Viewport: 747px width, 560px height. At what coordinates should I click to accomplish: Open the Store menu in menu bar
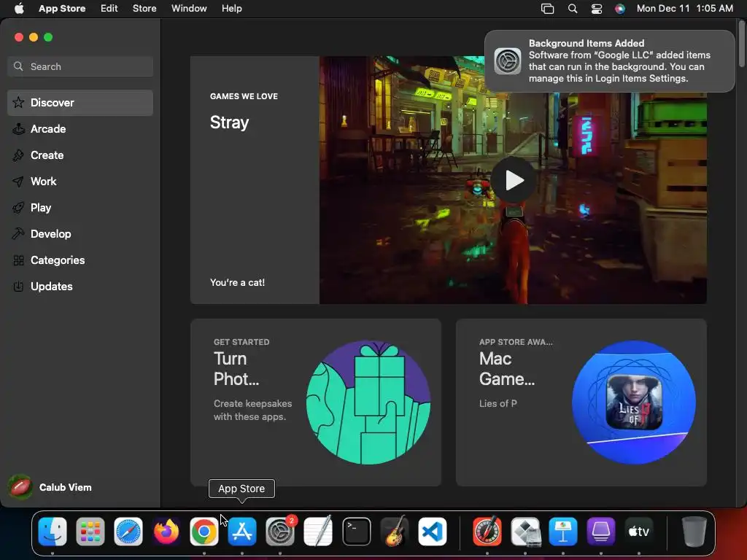pos(144,9)
